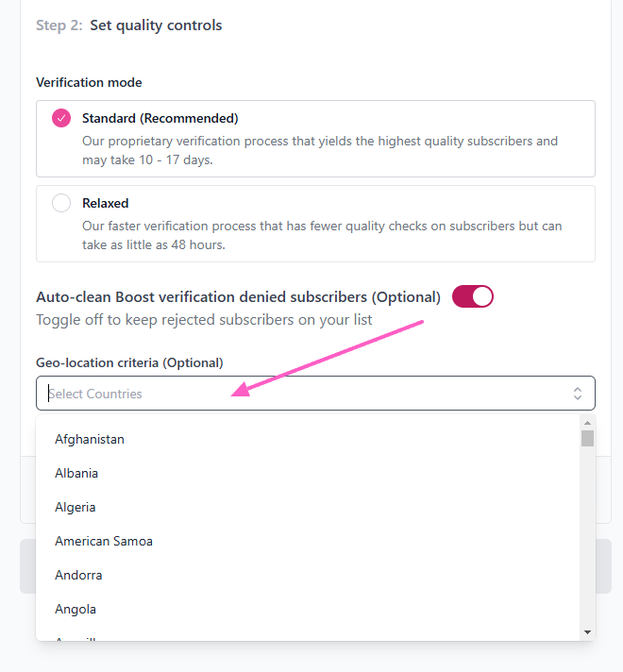Click the country list scroll-down arrow

pos(587,631)
